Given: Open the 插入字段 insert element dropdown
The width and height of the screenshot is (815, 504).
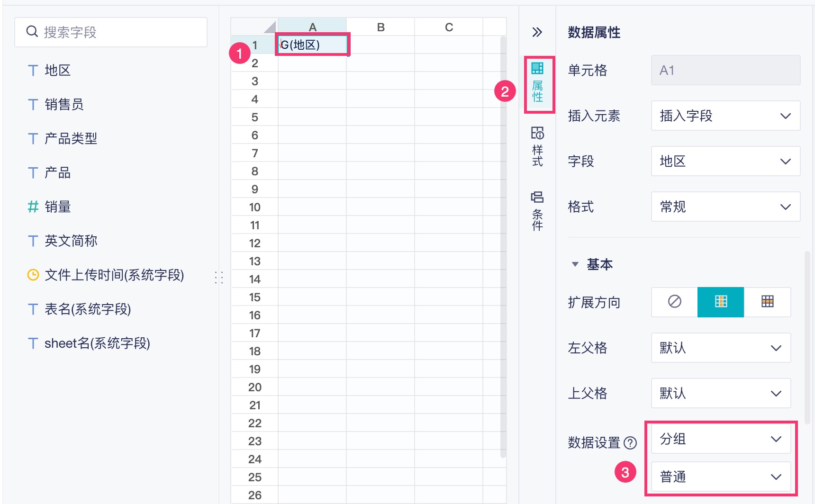Looking at the screenshot, I should (725, 116).
